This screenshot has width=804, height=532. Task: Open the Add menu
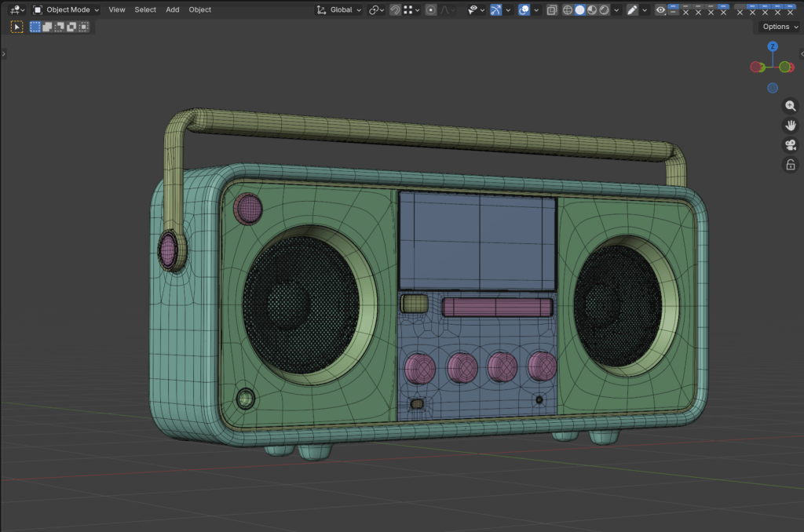click(172, 10)
